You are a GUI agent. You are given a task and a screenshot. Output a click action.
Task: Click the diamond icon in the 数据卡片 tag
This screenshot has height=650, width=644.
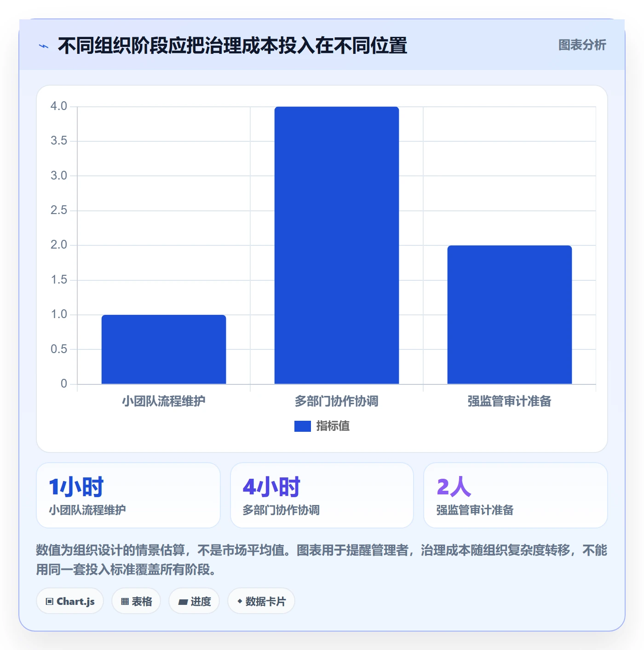tap(240, 601)
